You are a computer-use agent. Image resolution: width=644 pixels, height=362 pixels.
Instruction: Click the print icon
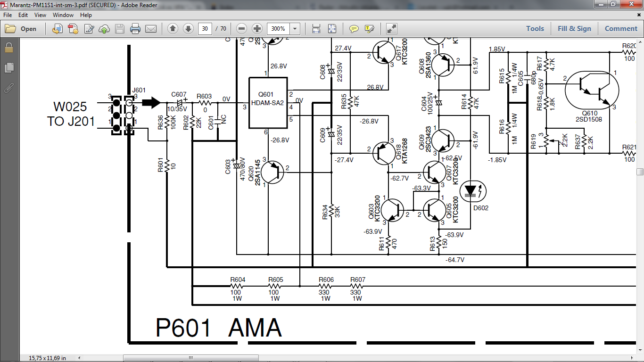pos(135,29)
